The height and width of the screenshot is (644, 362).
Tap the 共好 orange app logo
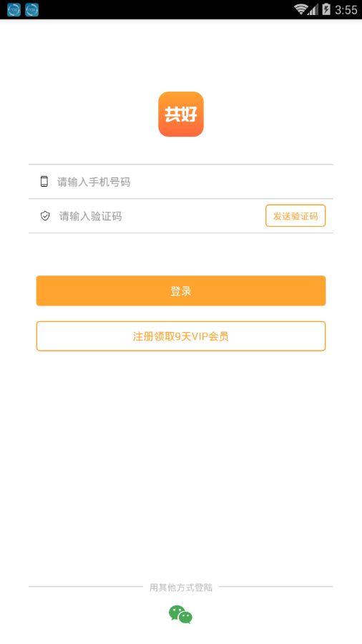181,114
